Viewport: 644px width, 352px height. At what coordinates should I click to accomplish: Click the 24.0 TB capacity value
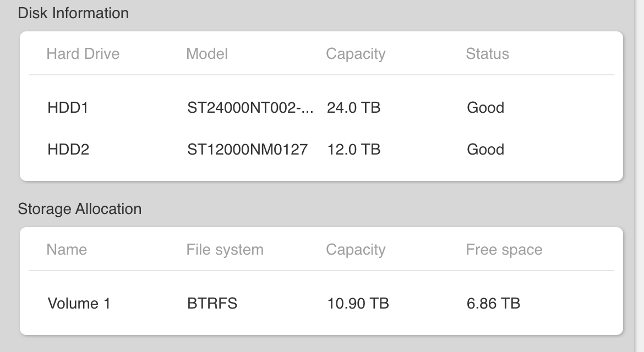point(353,107)
